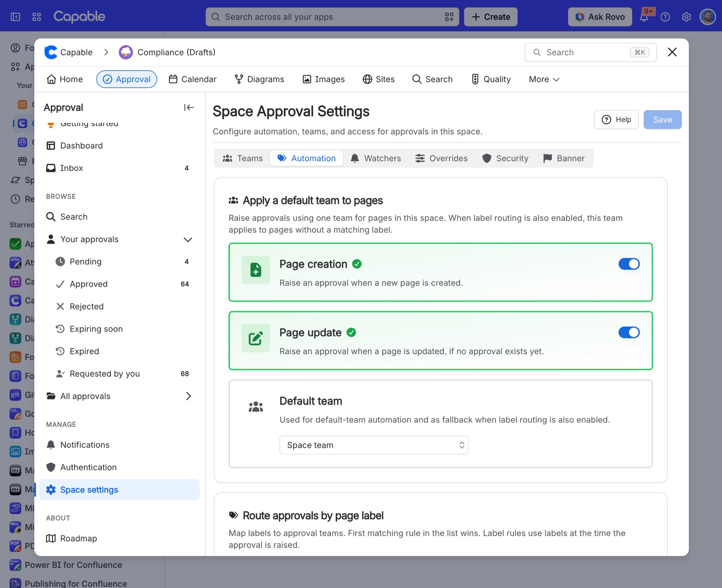Click the Compliance (Drafts) space icon

(126, 52)
